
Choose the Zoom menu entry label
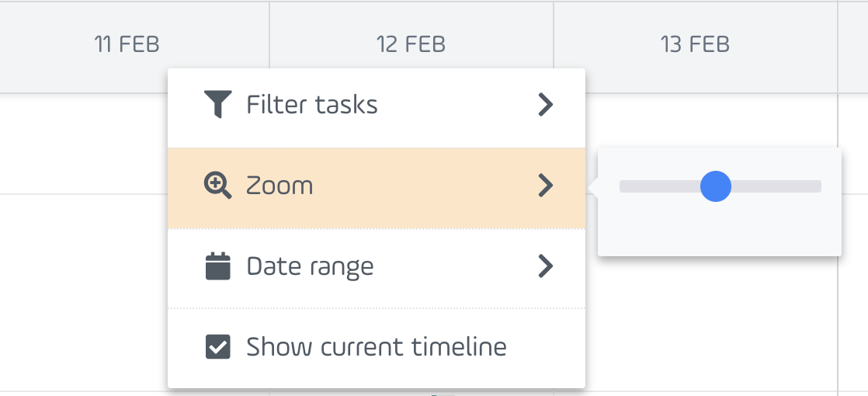(x=279, y=186)
